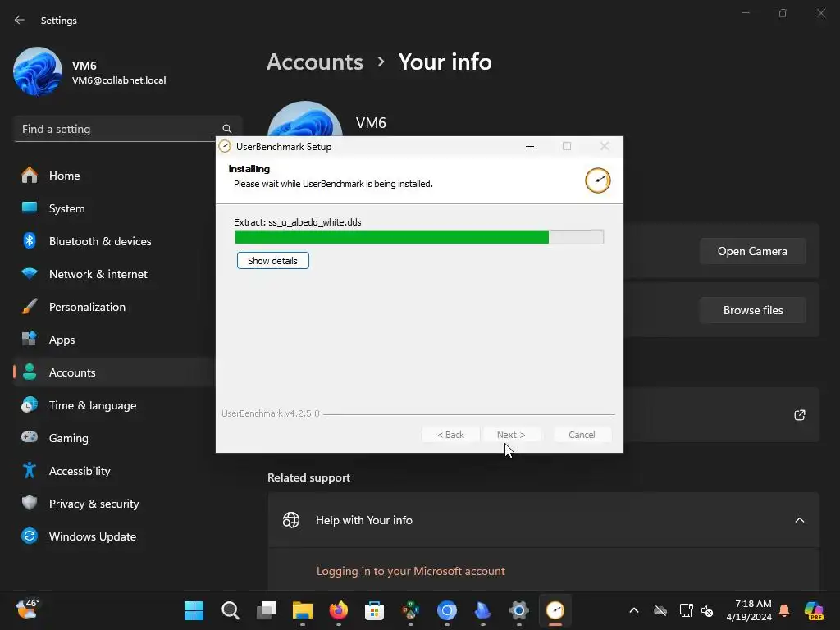Open Personalization settings
The image size is (840, 630).
click(x=113, y=307)
